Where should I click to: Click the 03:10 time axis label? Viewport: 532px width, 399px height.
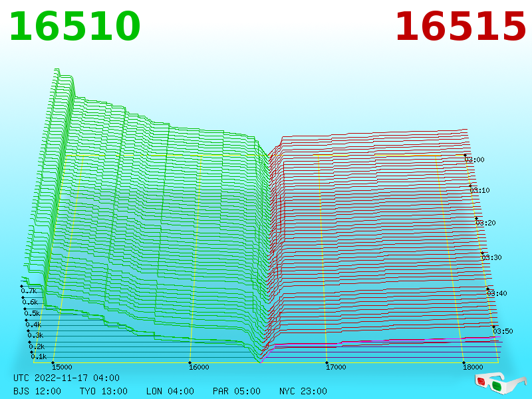point(479,190)
